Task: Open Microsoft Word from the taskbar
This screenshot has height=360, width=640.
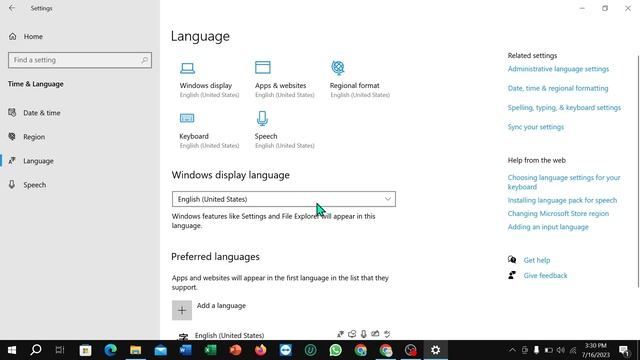Action: (185, 350)
